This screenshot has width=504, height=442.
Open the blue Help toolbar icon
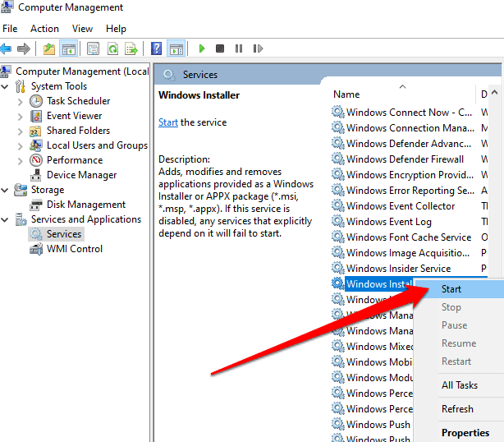click(156, 48)
